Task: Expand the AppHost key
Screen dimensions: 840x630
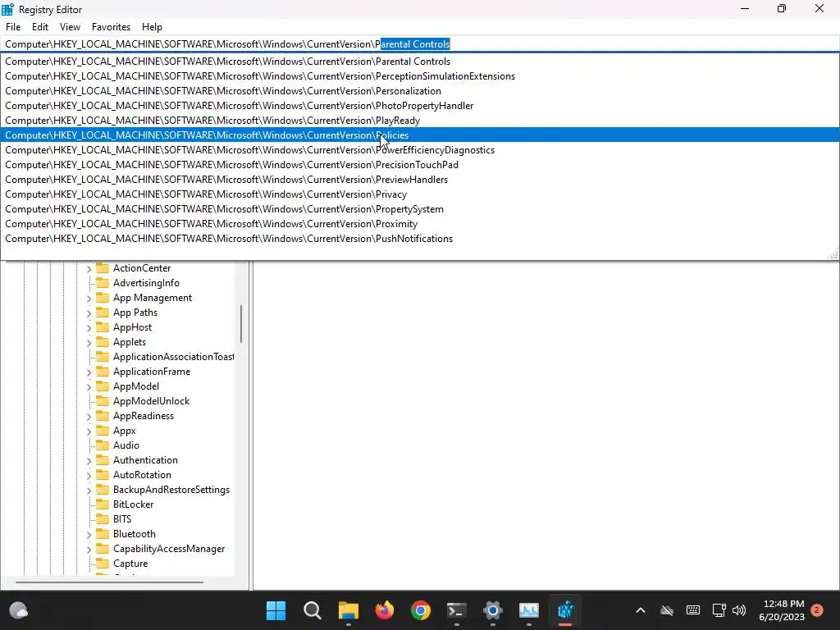Action: click(x=89, y=327)
